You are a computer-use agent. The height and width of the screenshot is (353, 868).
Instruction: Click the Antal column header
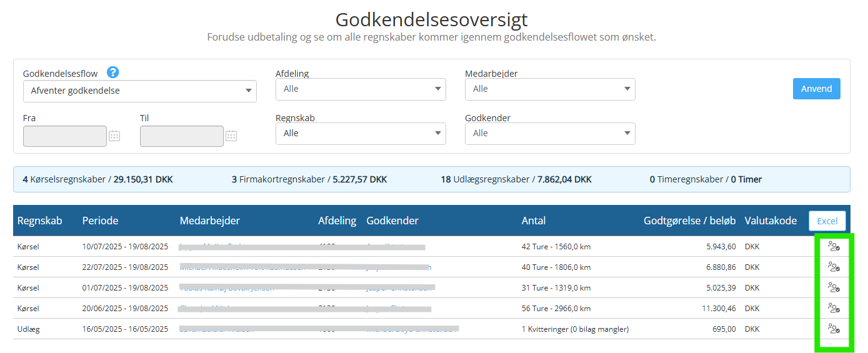534,221
